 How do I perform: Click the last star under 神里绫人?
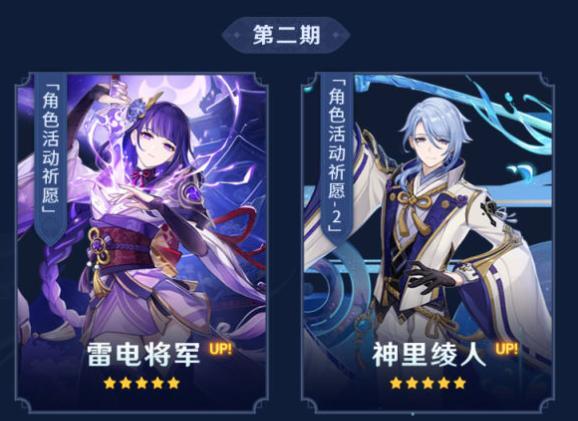pyautogui.click(x=460, y=383)
